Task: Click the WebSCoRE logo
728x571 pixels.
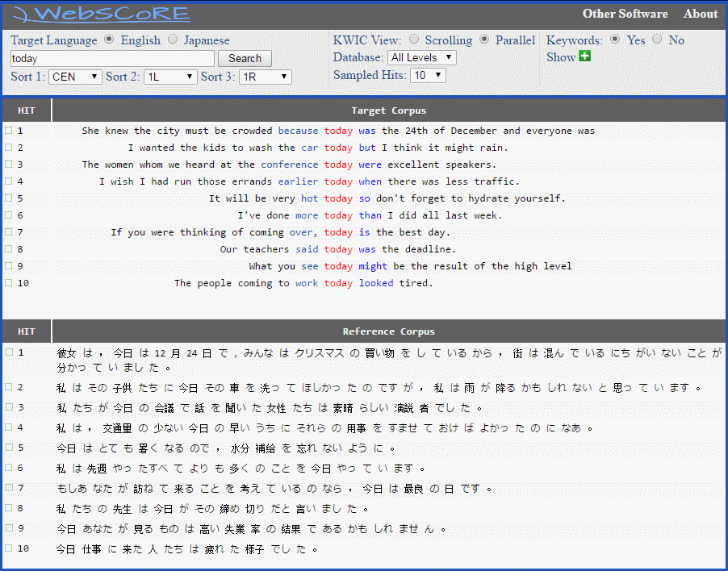Action: pos(102,14)
